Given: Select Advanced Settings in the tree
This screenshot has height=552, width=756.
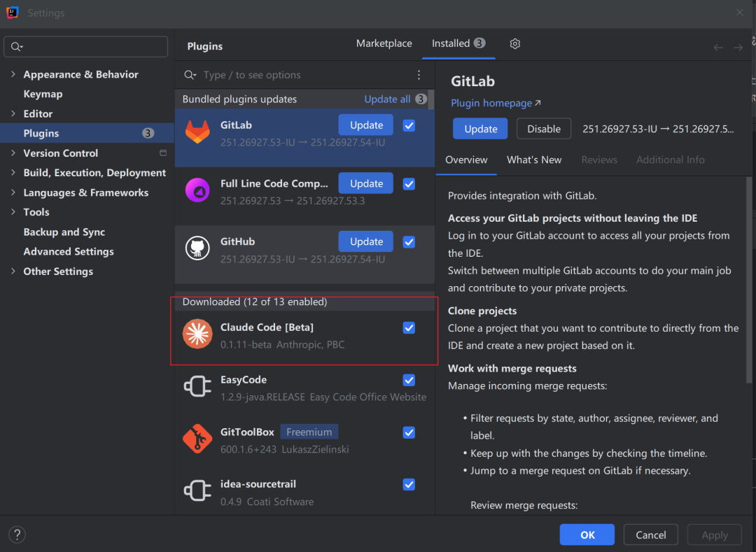Looking at the screenshot, I should point(69,251).
